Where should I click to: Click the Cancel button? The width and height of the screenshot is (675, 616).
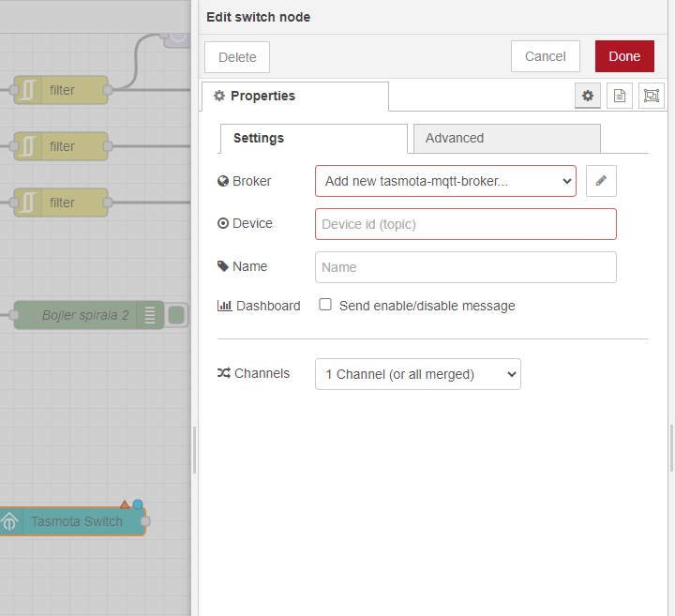click(545, 56)
